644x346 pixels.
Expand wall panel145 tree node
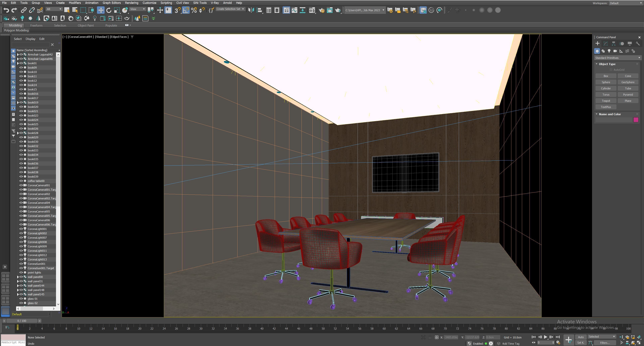18,294
